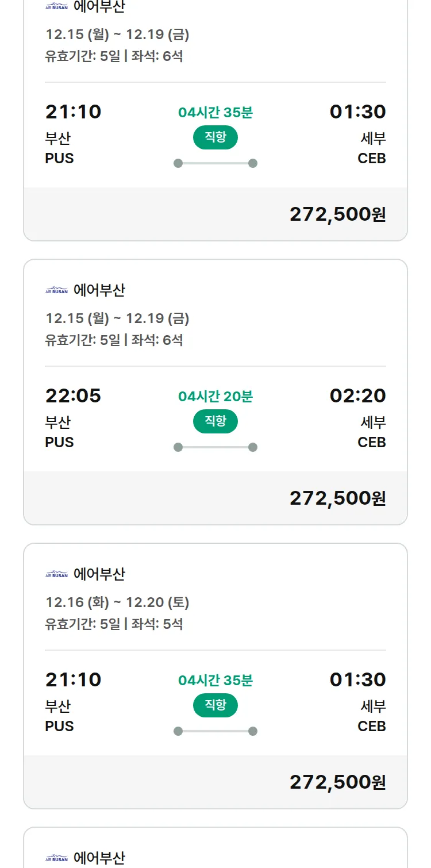
Task: Open the 12.16 (화) ~ 12.20 (토) date range
Action: pos(117,602)
